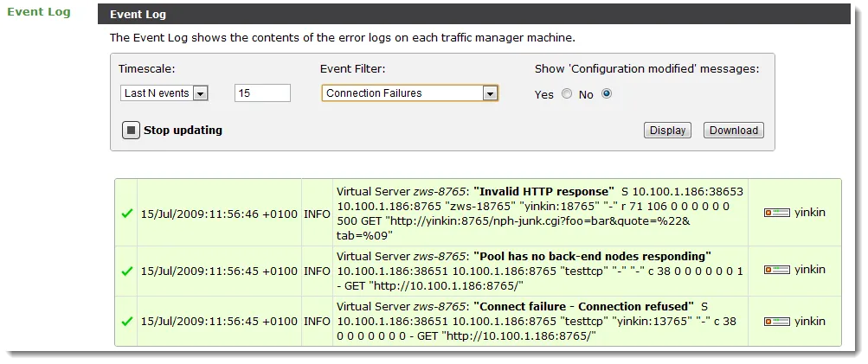The image size is (868, 364).
Task: Click the Display button
Action: point(667,131)
